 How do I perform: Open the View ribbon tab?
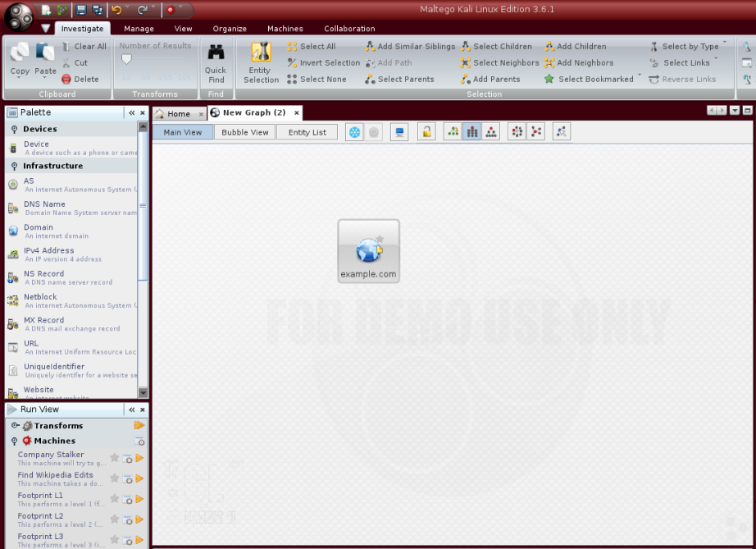click(183, 29)
